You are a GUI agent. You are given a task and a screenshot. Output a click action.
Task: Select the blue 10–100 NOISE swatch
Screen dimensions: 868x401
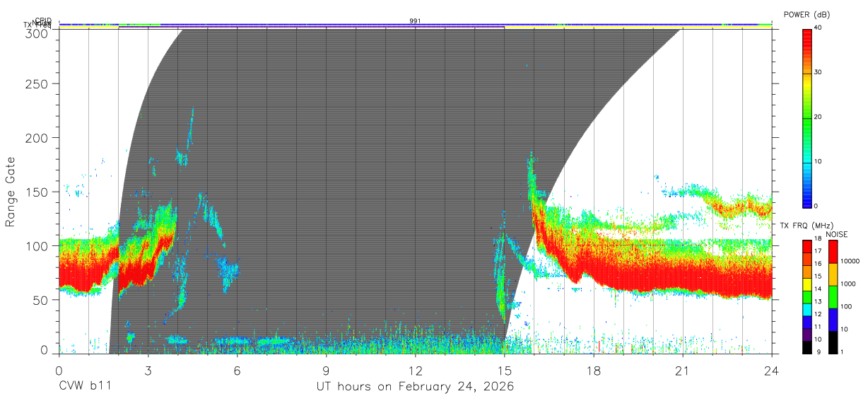pos(833,320)
